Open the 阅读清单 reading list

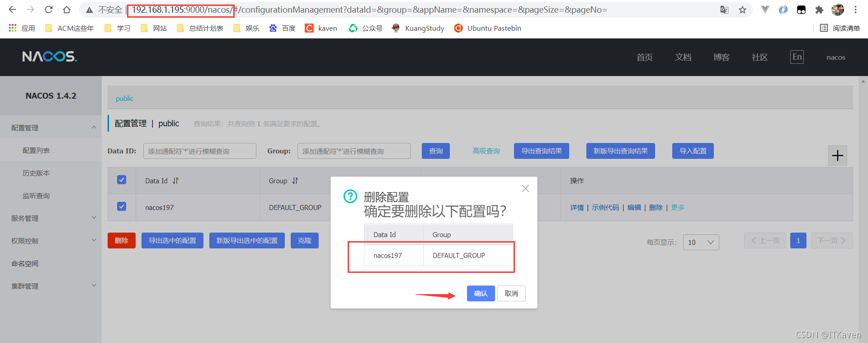(840, 28)
